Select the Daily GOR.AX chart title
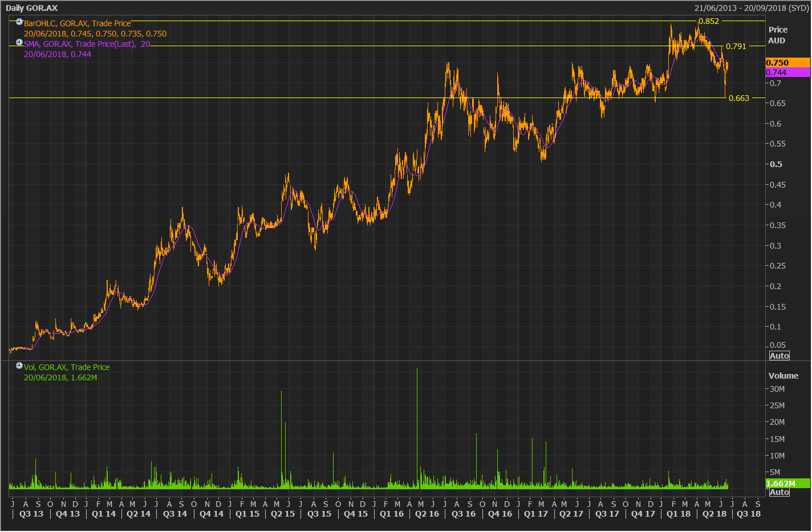The width and height of the screenshot is (812, 532). point(32,8)
